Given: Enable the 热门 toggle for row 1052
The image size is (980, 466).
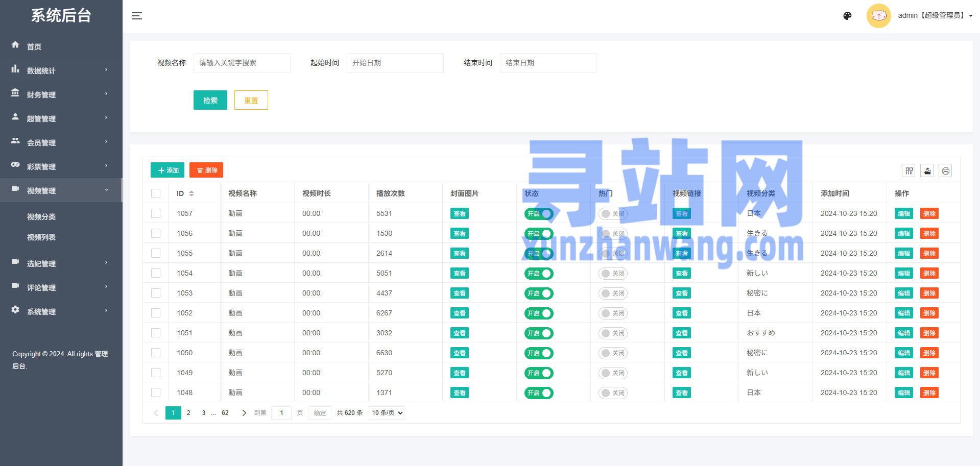Looking at the screenshot, I should [x=613, y=313].
